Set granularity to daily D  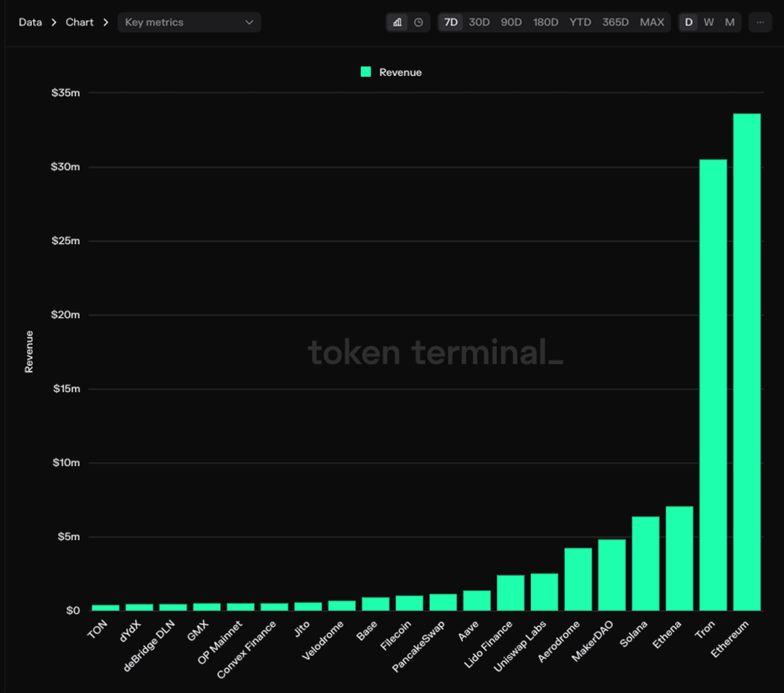[x=688, y=22]
